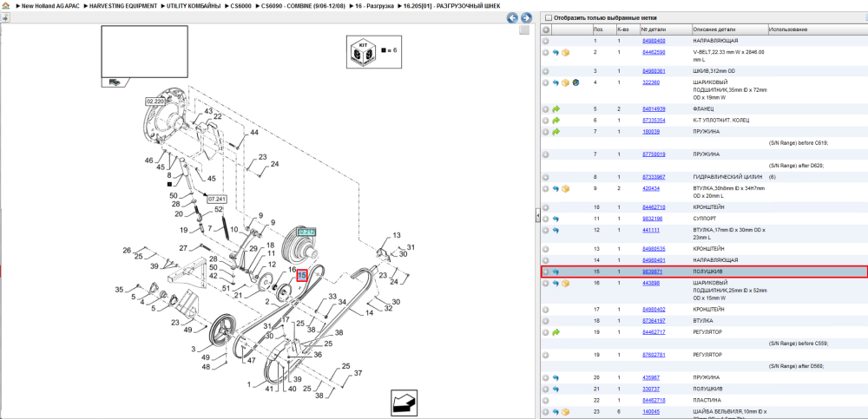
Task: Select callout 3 pulley in diagram
Action: (194, 349)
